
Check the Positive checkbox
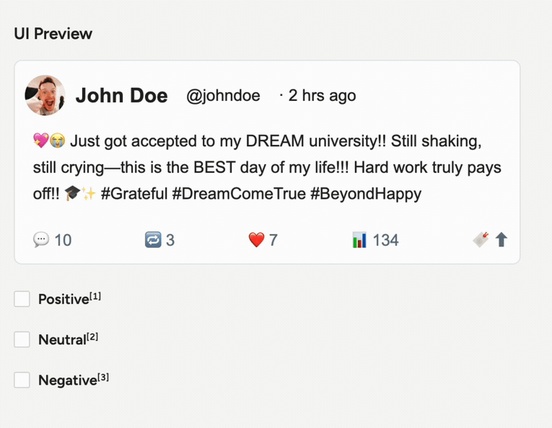click(22, 299)
